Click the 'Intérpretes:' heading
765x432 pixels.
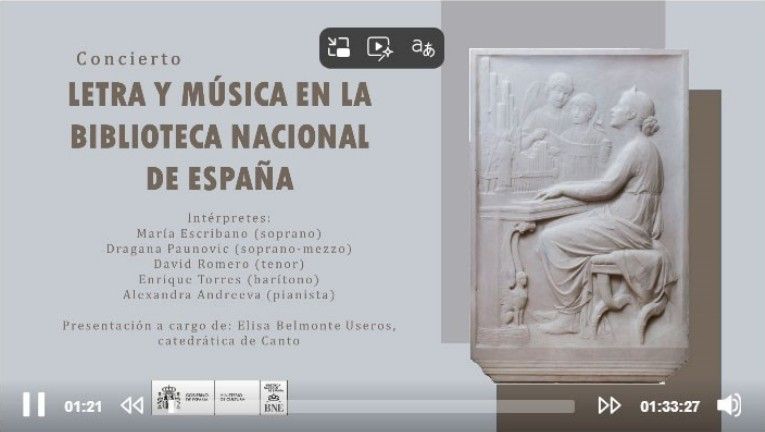[229, 218]
